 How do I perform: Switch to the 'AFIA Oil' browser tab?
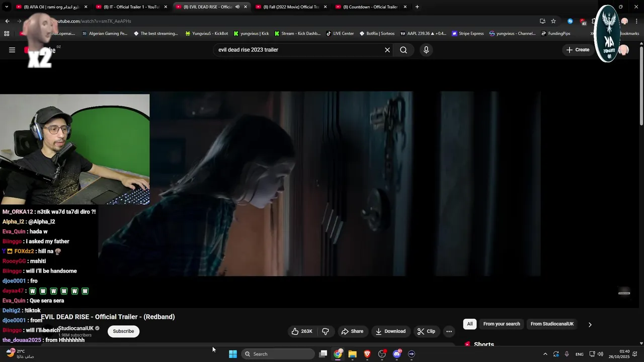click(x=51, y=7)
